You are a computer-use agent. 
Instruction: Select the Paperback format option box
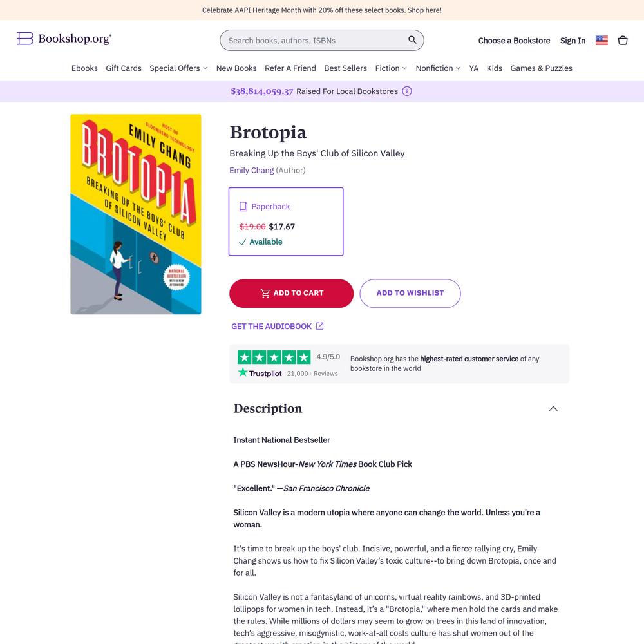(x=286, y=222)
